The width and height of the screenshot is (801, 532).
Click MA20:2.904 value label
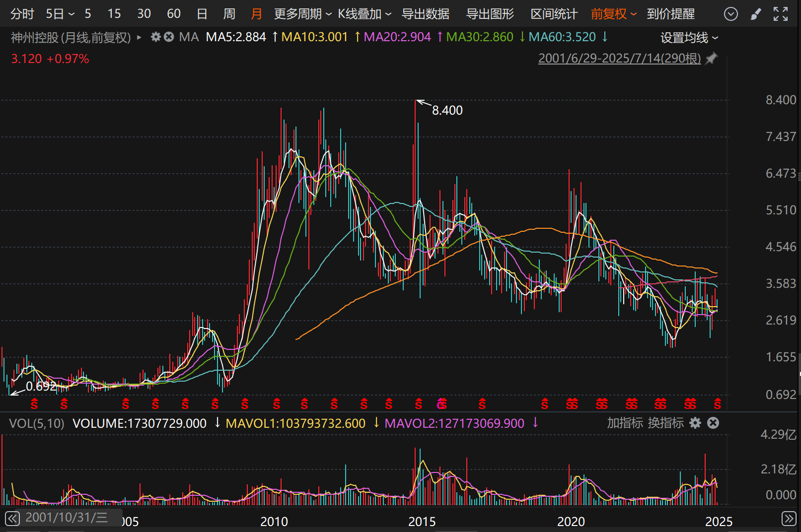click(397, 37)
